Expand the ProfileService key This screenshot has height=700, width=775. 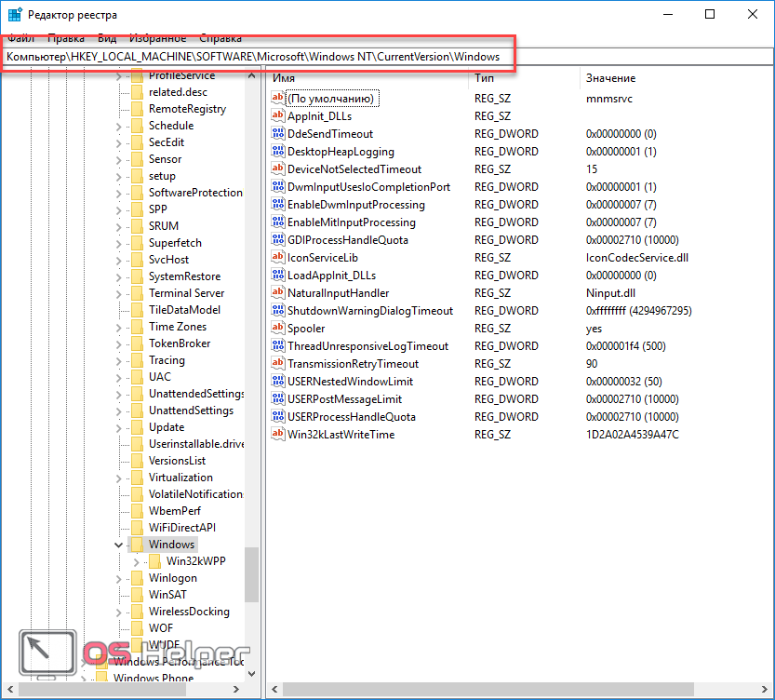pyautogui.click(x=118, y=75)
